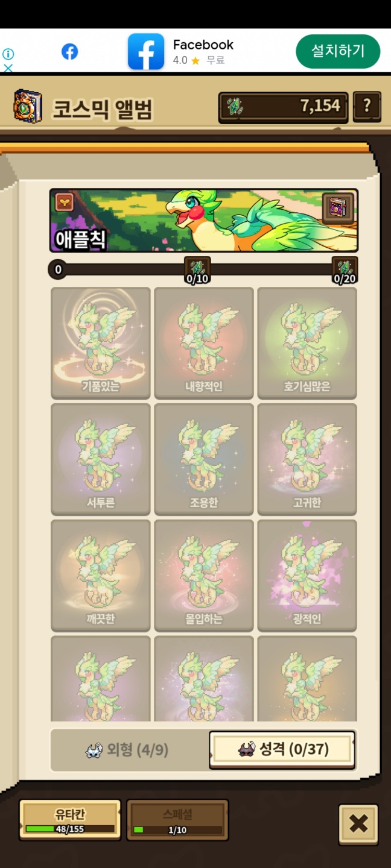The height and width of the screenshot is (868, 391).
Task: Close the album with X button
Action: 358,824
